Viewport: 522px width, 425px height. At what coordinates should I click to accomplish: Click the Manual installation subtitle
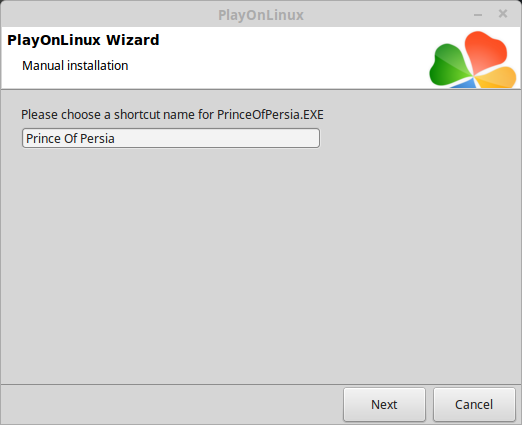tap(75, 66)
